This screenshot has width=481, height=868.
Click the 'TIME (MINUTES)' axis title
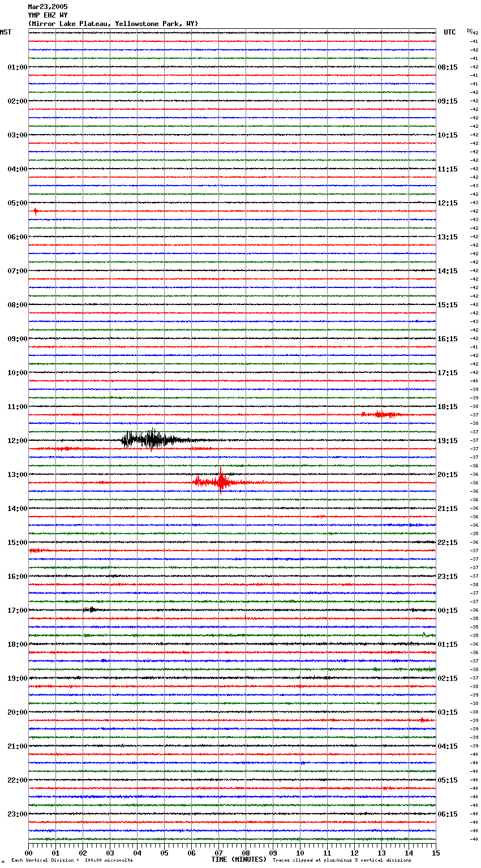pos(239,860)
